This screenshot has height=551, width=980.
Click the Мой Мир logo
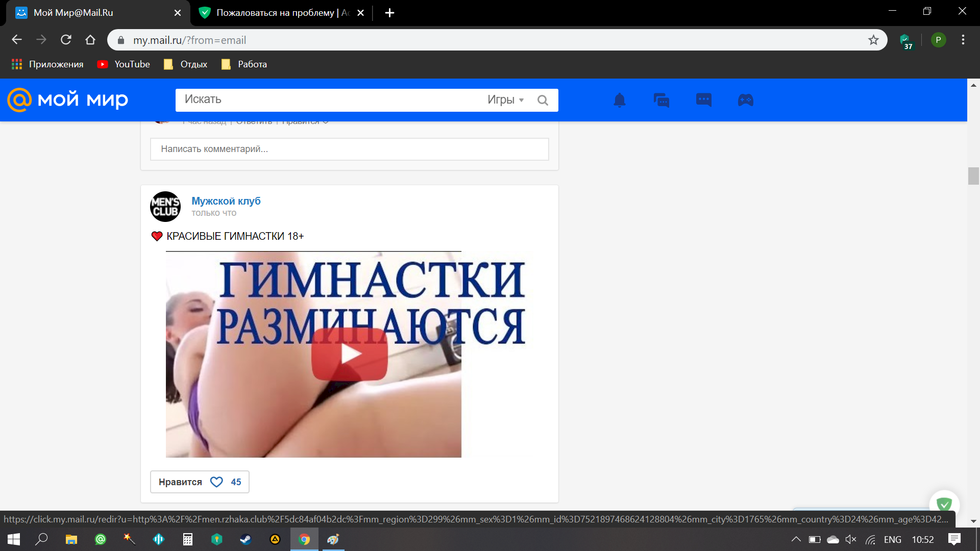point(67,99)
